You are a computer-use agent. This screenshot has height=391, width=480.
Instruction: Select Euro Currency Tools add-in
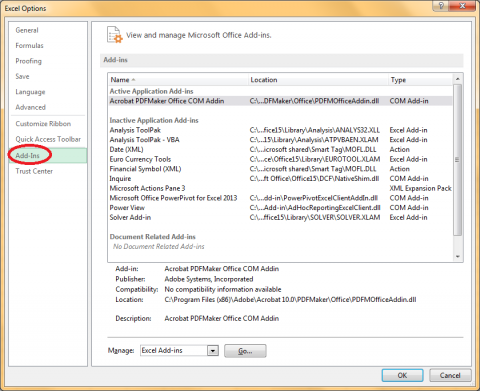(280, 159)
